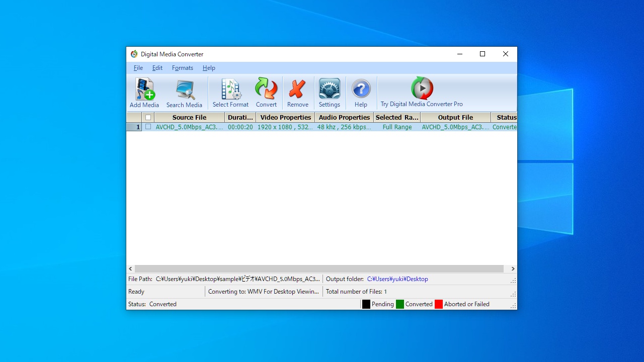Click the Duration column header
The image size is (644, 362).
click(x=240, y=117)
